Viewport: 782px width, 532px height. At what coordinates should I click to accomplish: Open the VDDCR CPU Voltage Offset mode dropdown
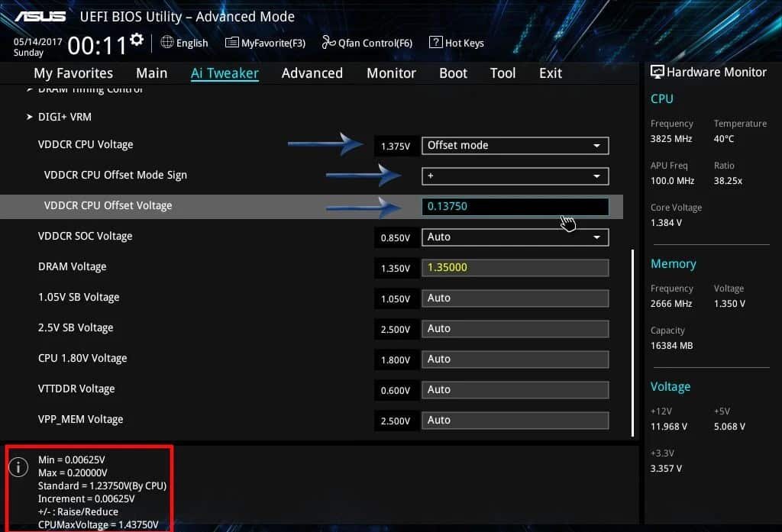pos(515,145)
